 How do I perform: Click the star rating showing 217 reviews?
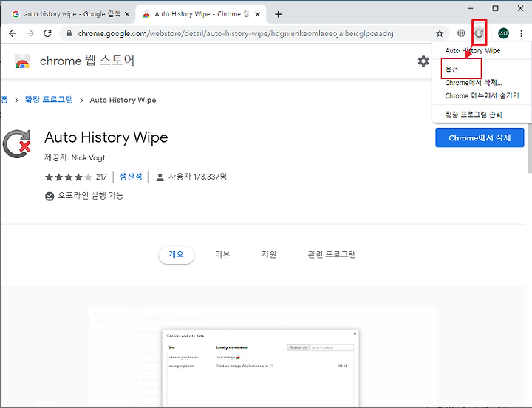tap(76, 177)
